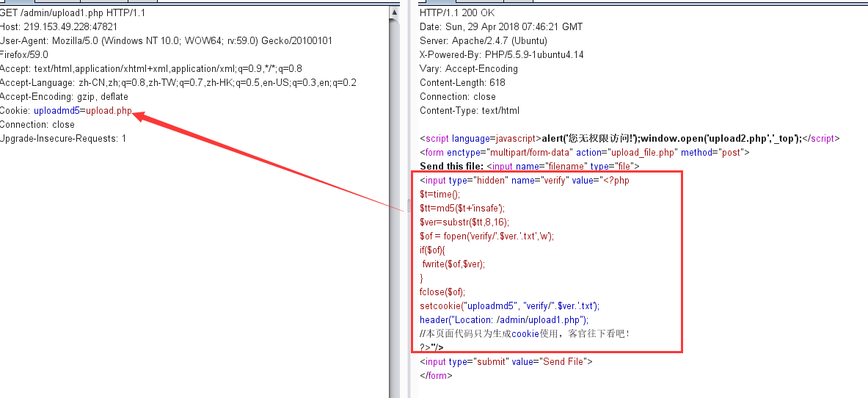Click the "$tt=md5($t+'insafe');" code line
This screenshot has height=398, width=868.
(x=462, y=208)
